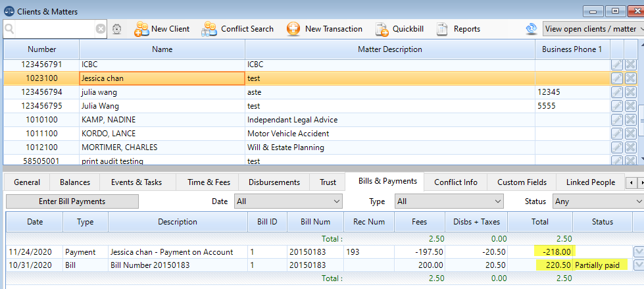The height and width of the screenshot is (289, 644).
Task: Delete the KORDO, LANCE row
Action: click(630, 134)
